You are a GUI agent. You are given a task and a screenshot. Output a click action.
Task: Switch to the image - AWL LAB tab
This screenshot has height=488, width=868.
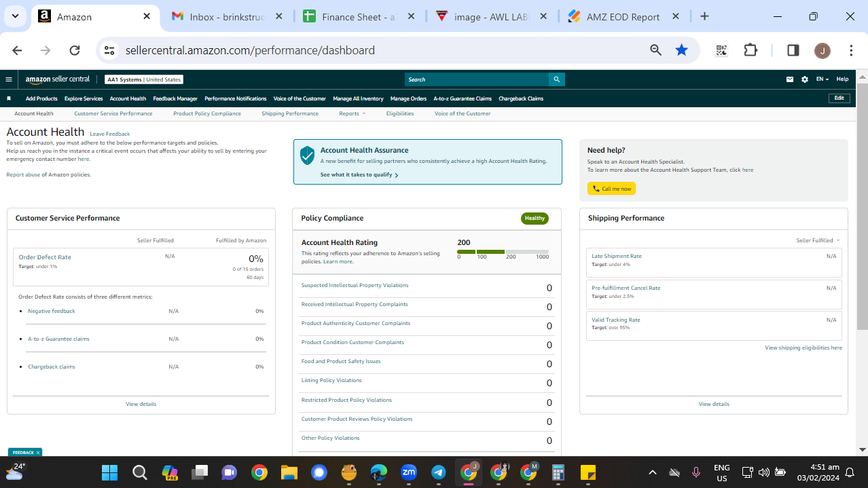[x=490, y=17]
